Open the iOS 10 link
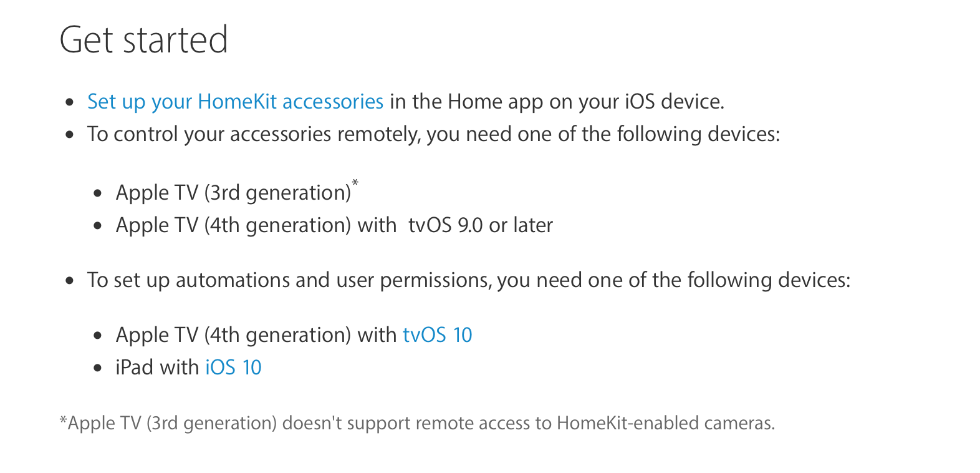Viewport: 980px width, 473px height. [233, 368]
